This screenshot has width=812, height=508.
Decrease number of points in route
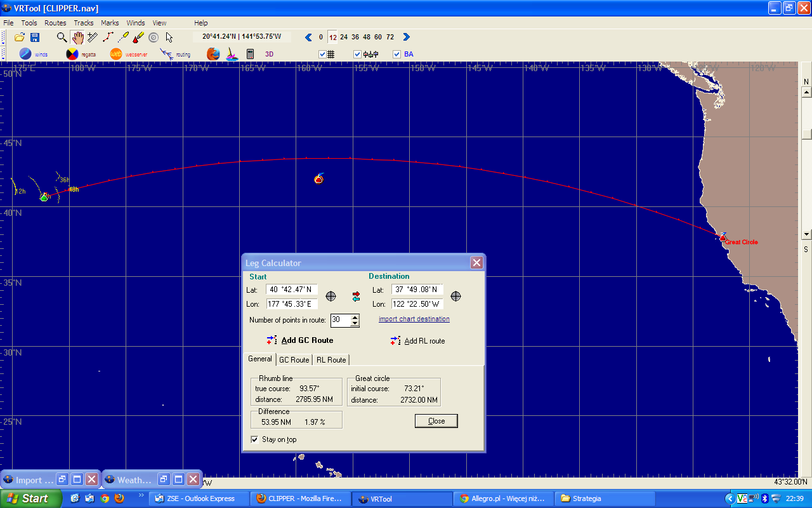355,324
